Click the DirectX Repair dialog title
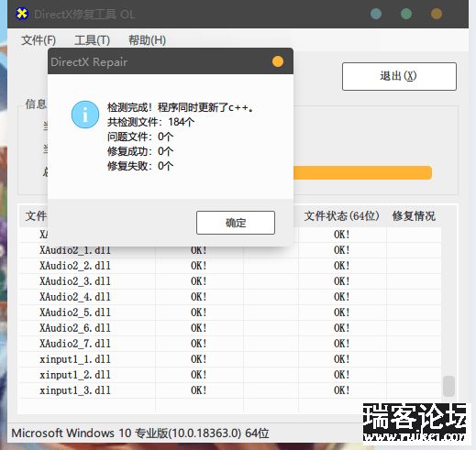476x450 pixels. pos(89,62)
